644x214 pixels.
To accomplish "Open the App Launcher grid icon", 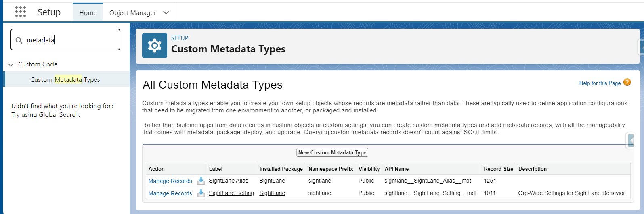I will click(21, 12).
